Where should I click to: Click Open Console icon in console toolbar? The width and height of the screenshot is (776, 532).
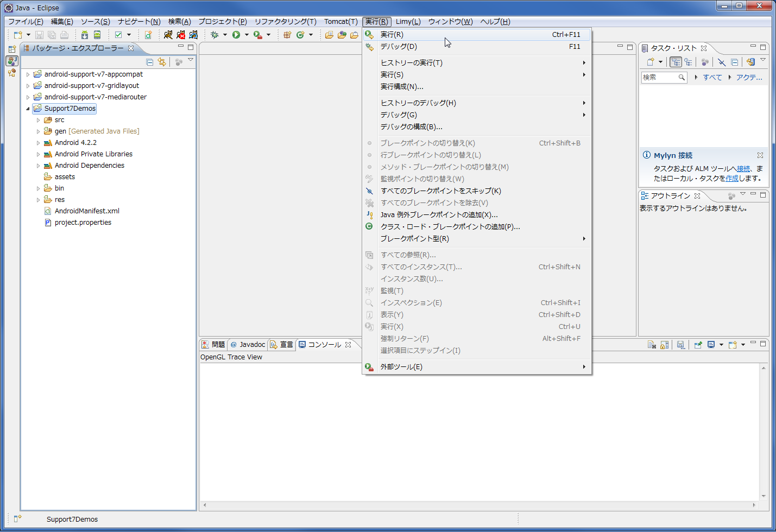tap(733, 345)
